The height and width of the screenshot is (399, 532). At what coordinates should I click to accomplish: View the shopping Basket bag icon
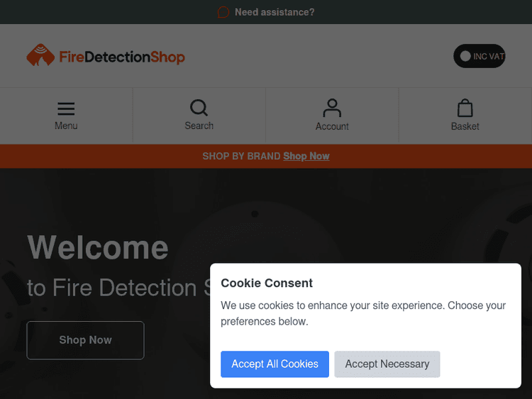(x=465, y=108)
